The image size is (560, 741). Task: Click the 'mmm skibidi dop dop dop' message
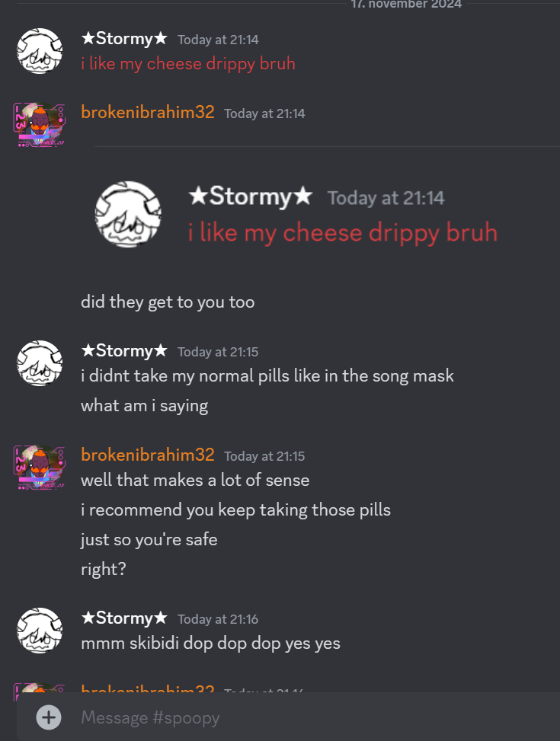[210, 644]
